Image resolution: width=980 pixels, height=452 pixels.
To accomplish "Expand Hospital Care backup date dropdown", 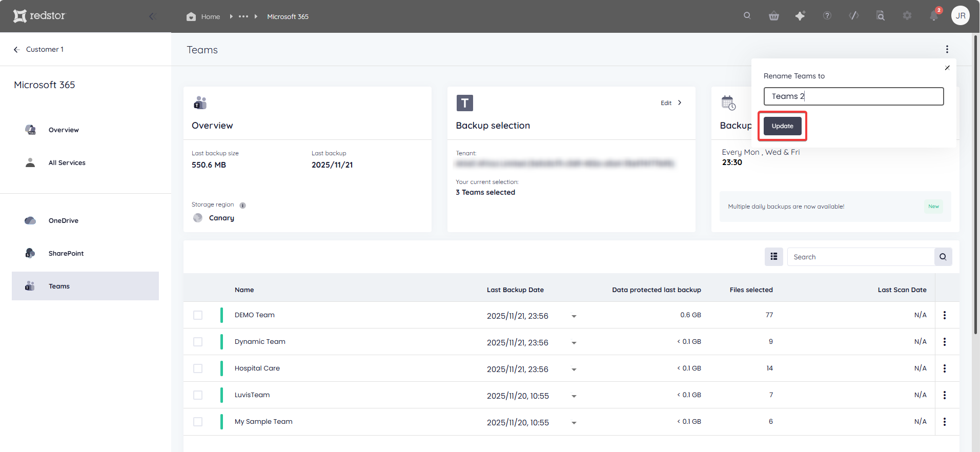I will (x=574, y=369).
